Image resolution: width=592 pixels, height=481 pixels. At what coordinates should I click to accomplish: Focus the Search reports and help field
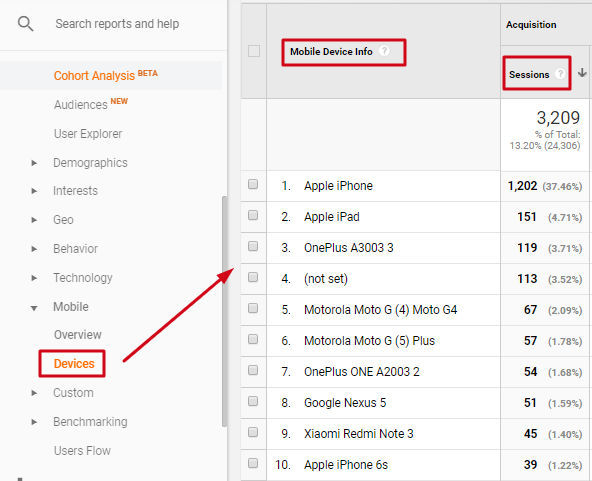[117, 24]
